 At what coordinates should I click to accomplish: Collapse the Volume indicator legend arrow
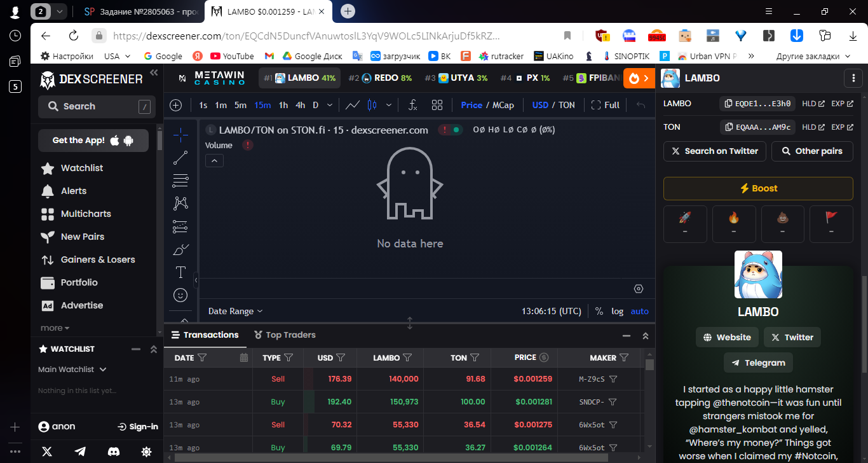214,161
